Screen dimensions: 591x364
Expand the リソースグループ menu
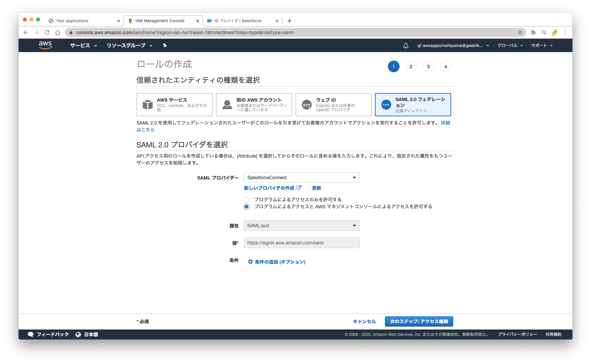(x=130, y=45)
